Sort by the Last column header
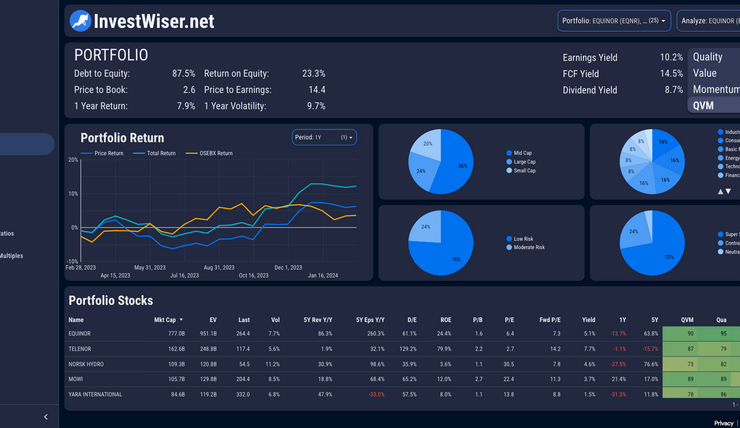 click(x=244, y=320)
